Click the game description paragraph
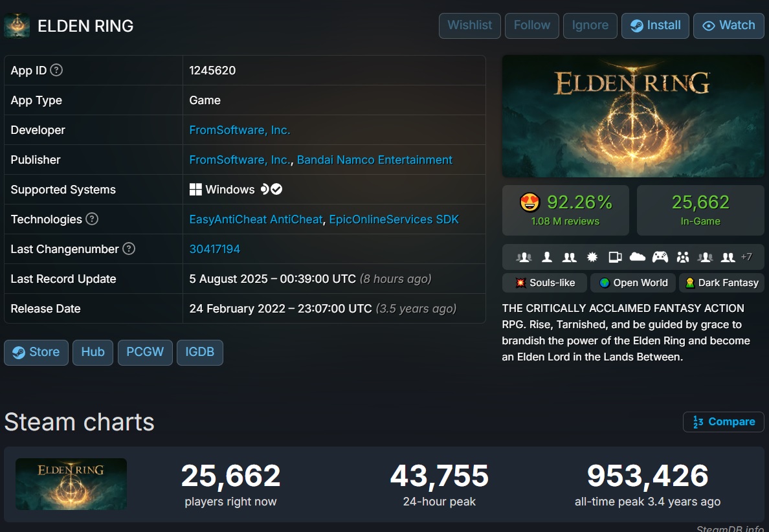 (x=627, y=333)
